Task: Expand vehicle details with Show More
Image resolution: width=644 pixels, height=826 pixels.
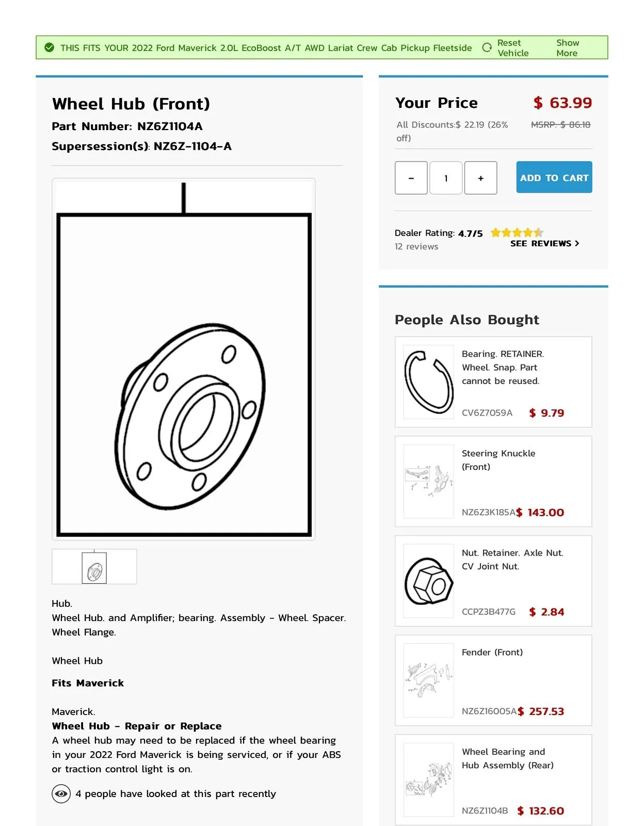Action: pyautogui.click(x=568, y=48)
